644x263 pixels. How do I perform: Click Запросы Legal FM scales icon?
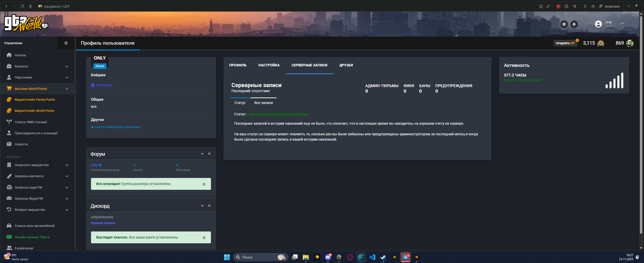tap(9, 187)
